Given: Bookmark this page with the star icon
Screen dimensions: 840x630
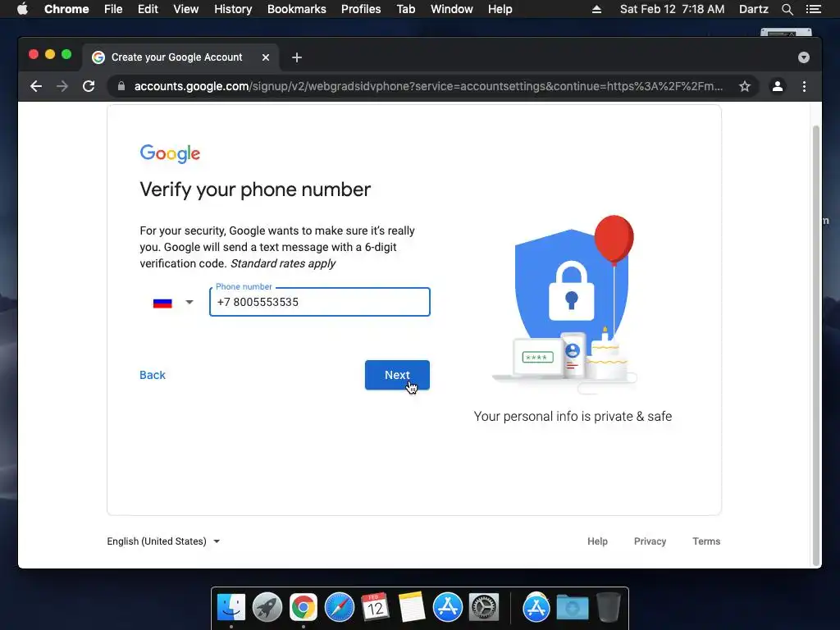Looking at the screenshot, I should pyautogui.click(x=745, y=86).
